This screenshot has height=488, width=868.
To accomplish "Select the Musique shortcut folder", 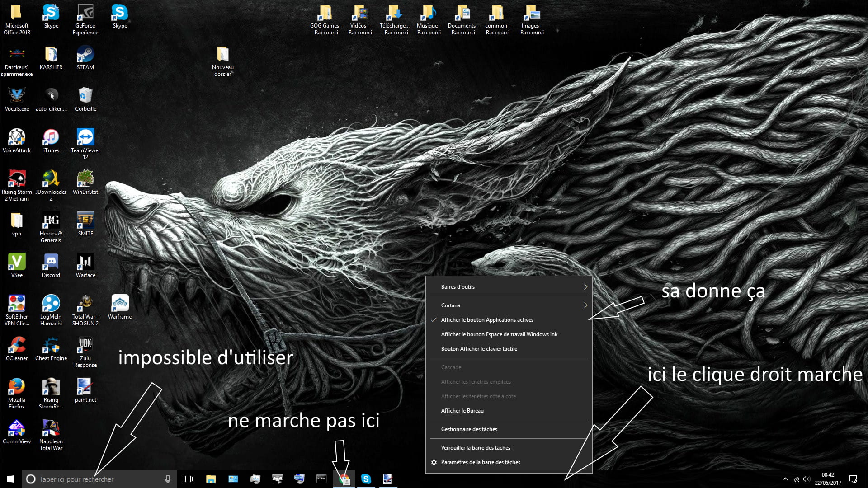I will [x=429, y=20].
